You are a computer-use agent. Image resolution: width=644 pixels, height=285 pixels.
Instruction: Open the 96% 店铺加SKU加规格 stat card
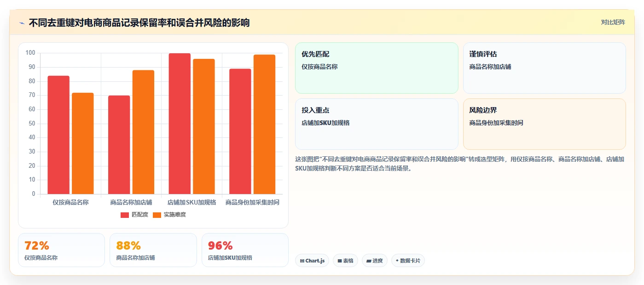245,250
